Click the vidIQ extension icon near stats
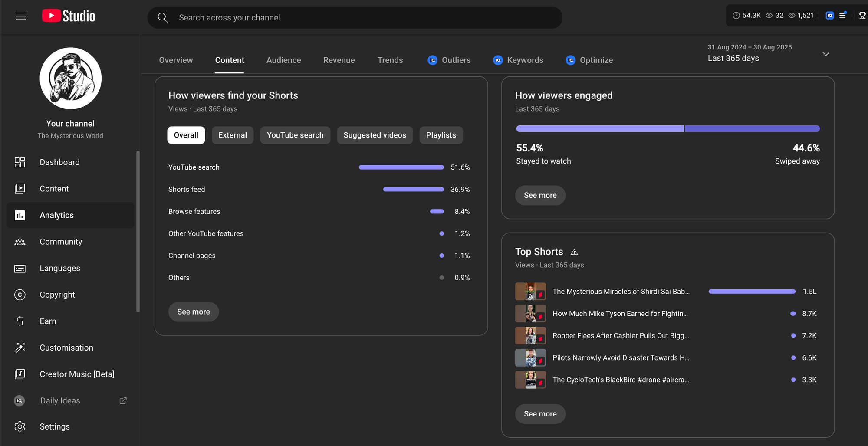Screen dimensions: 868x446 (829, 15)
